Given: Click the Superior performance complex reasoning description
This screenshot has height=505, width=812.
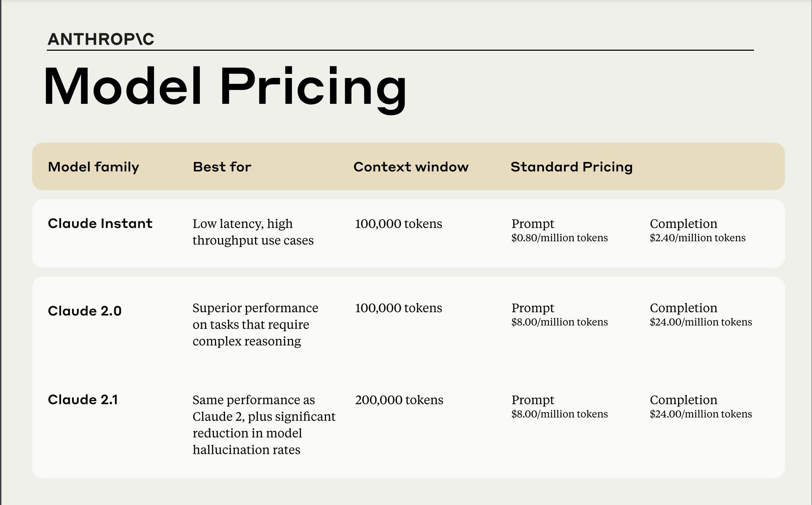Looking at the screenshot, I should [x=255, y=324].
